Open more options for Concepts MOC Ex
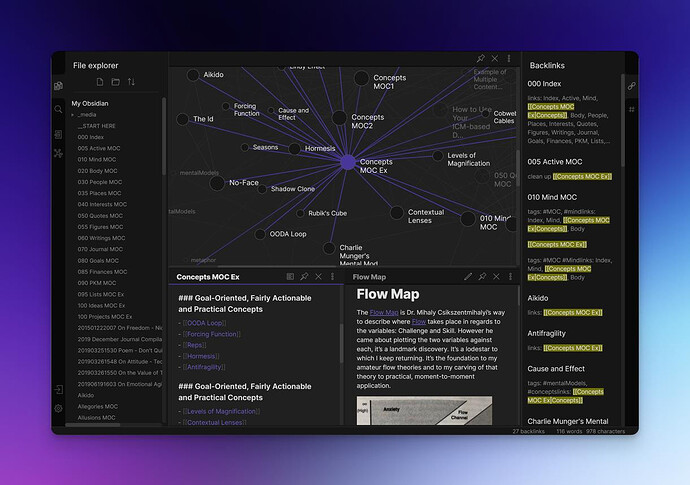The image size is (690, 485). click(332, 276)
